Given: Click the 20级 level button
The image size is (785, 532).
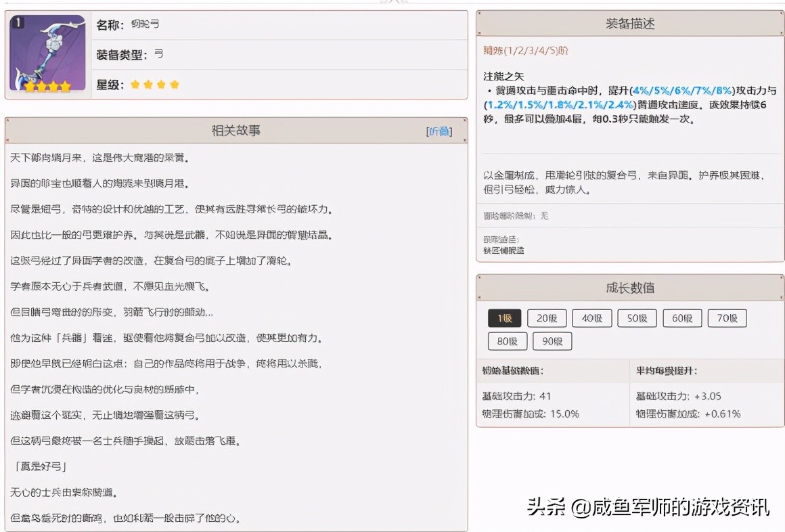Looking at the screenshot, I should (x=546, y=317).
